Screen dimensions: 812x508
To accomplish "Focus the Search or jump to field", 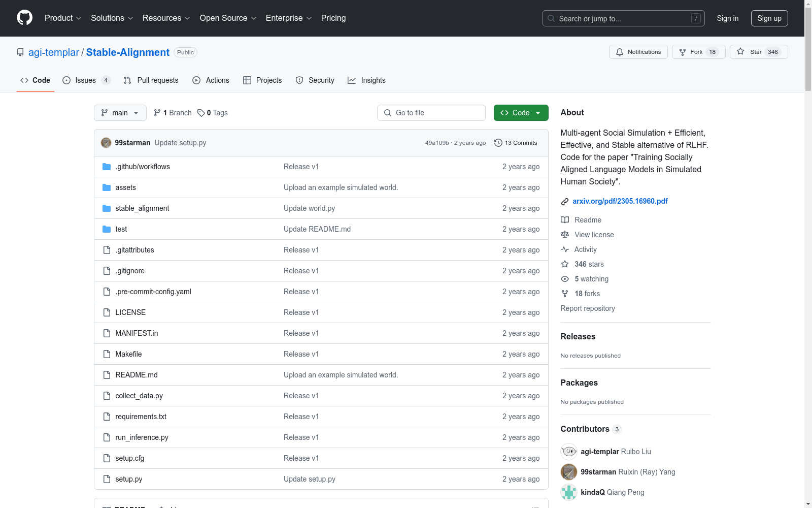I will (x=624, y=18).
